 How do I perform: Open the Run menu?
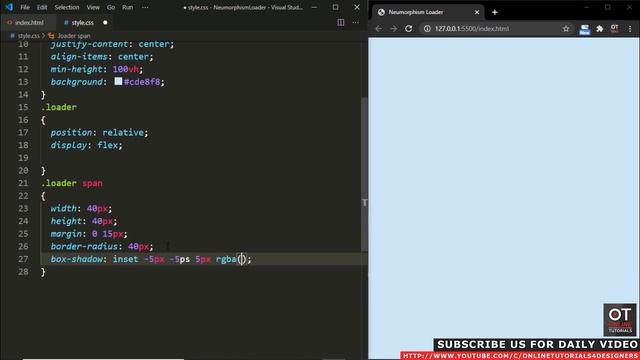tap(127, 7)
